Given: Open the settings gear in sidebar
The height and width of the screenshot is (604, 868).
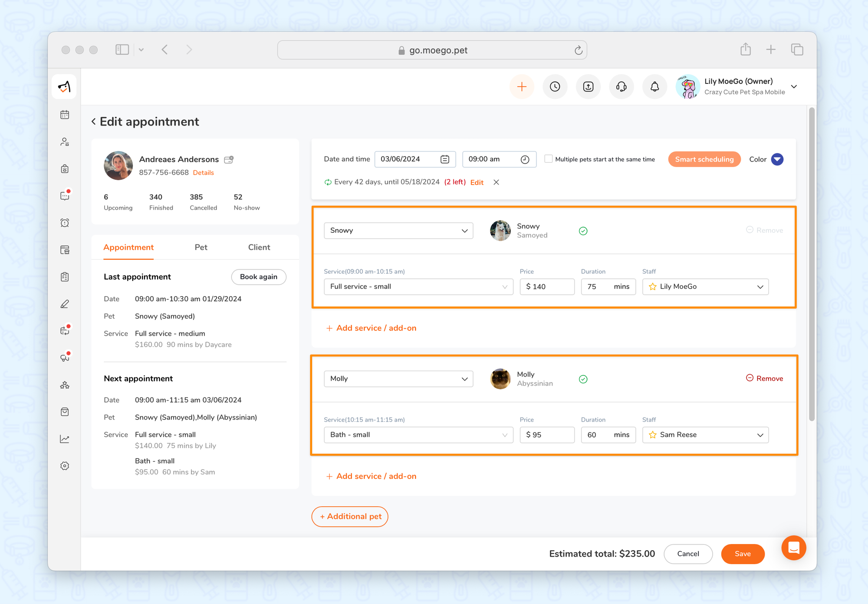Looking at the screenshot, I should [65, 466].
